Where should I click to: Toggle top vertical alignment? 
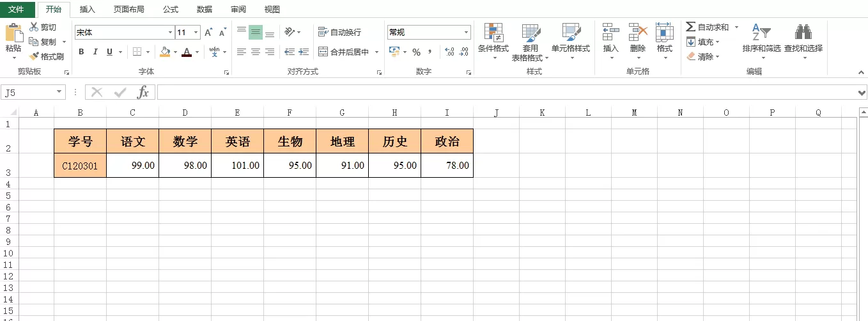coord(241,32)
